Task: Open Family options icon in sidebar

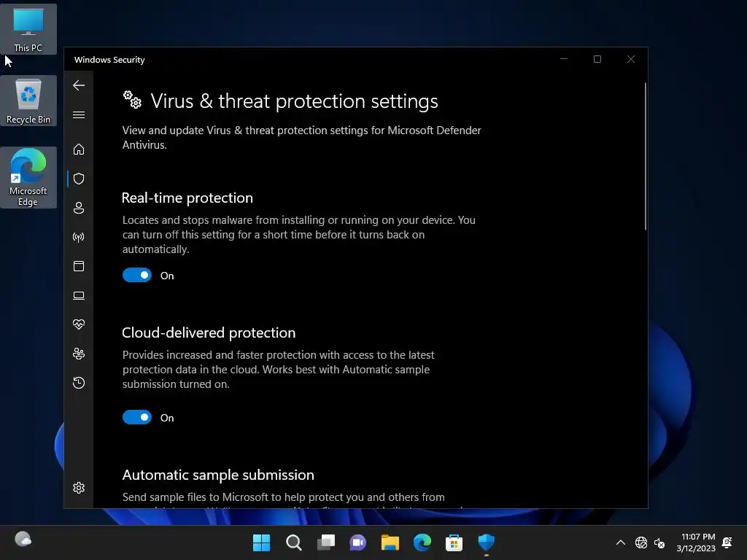Action: pos(79,354)
